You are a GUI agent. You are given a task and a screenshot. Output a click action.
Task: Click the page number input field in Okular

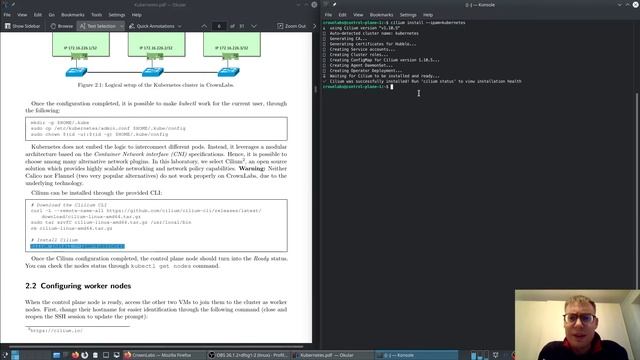(x=219, y=26)
